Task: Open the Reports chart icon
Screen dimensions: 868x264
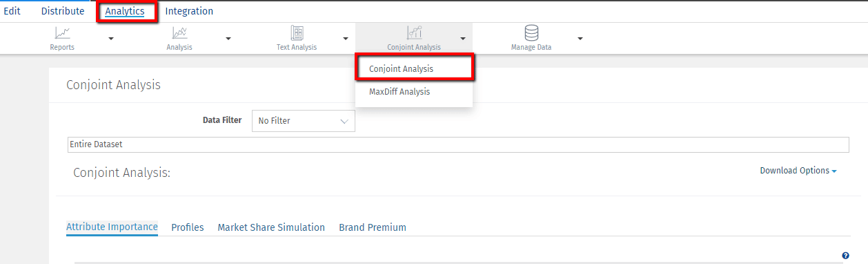Action: pyautogui.click(x=62, y=32)
